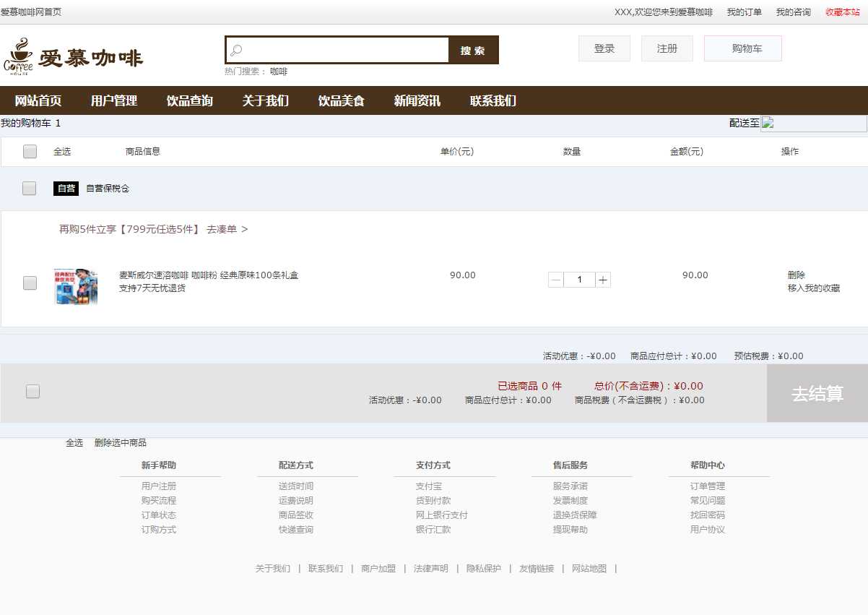Open 饮品查询 in the navigation bar
The height and width of the screenshot is (615, 868).
click(189, 101)
